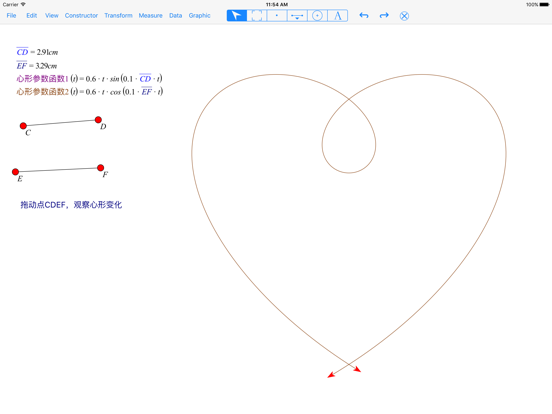Open the File menu
The image size is (552, 414).
click(x=11, y=15)
